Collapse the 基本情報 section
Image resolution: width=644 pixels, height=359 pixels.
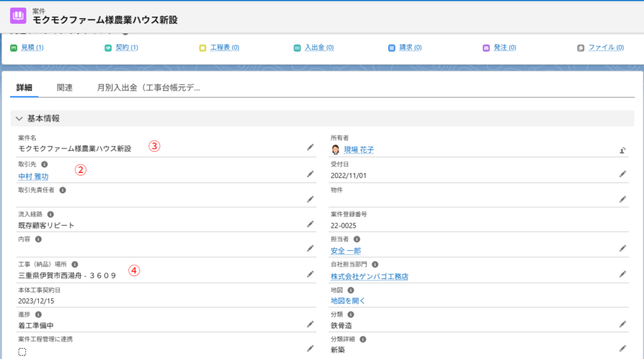(19, 118)
